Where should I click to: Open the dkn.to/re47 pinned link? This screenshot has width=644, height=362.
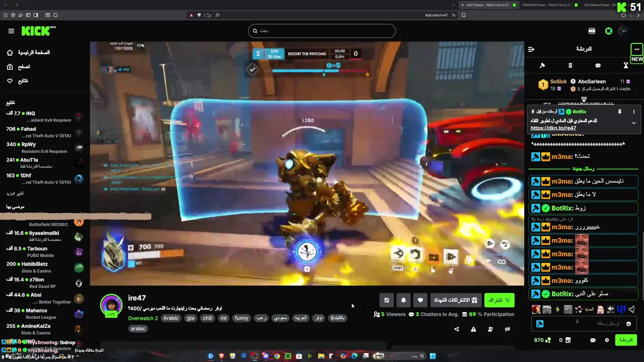point(553,128)
